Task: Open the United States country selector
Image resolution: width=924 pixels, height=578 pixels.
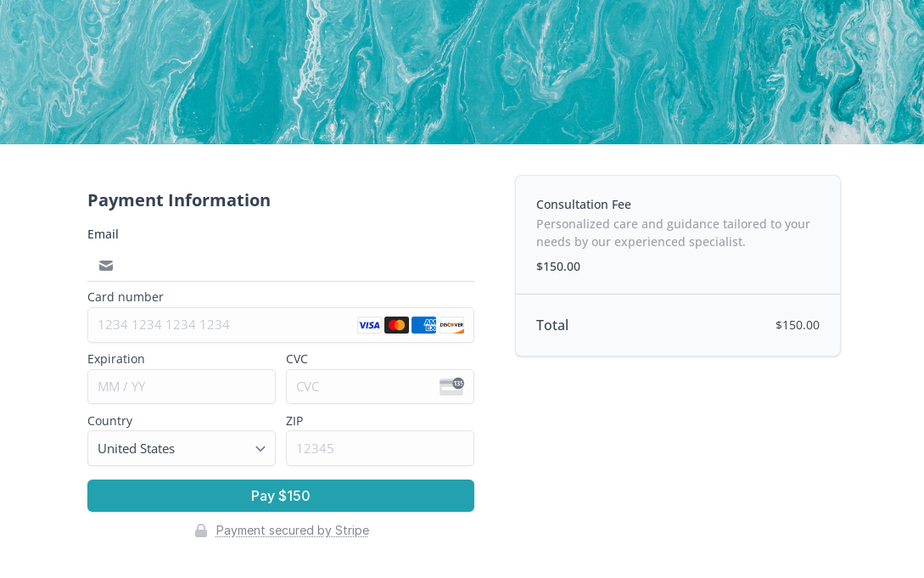Action: pos(170,448)
